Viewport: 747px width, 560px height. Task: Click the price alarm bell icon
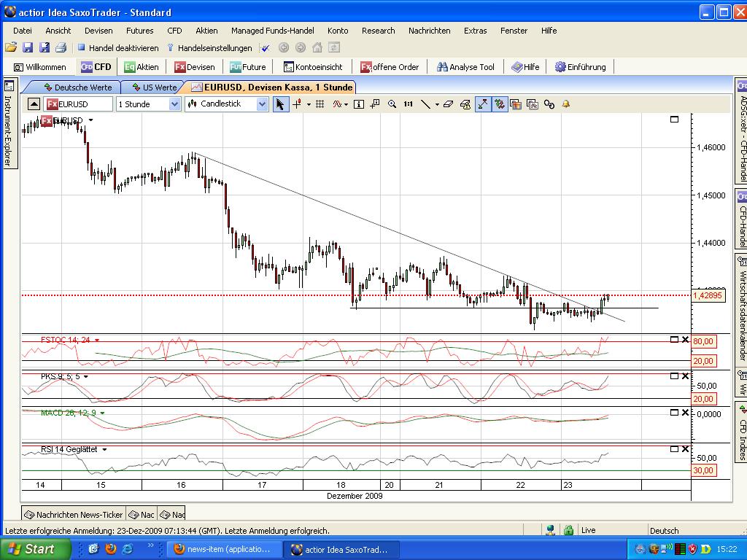(564, 104)
